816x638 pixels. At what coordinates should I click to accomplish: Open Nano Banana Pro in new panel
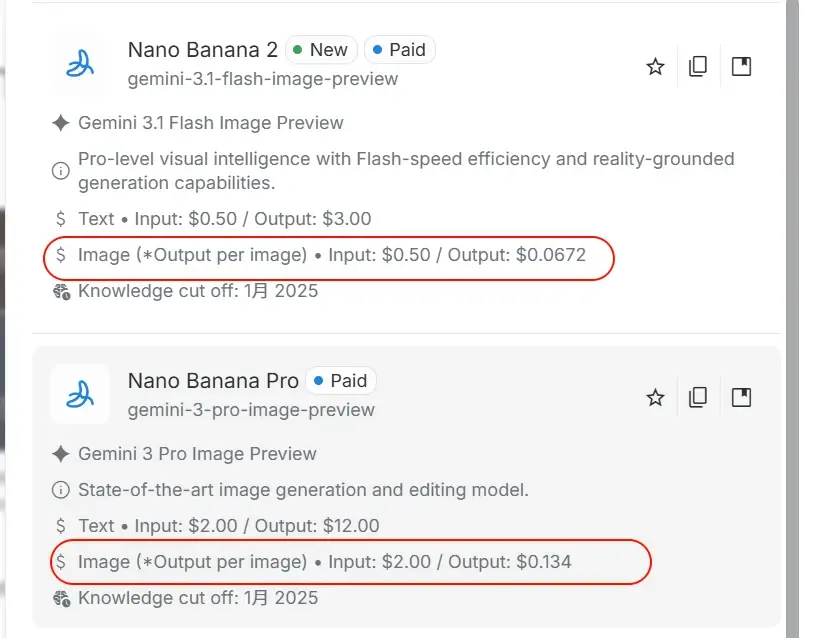(741, 398)
